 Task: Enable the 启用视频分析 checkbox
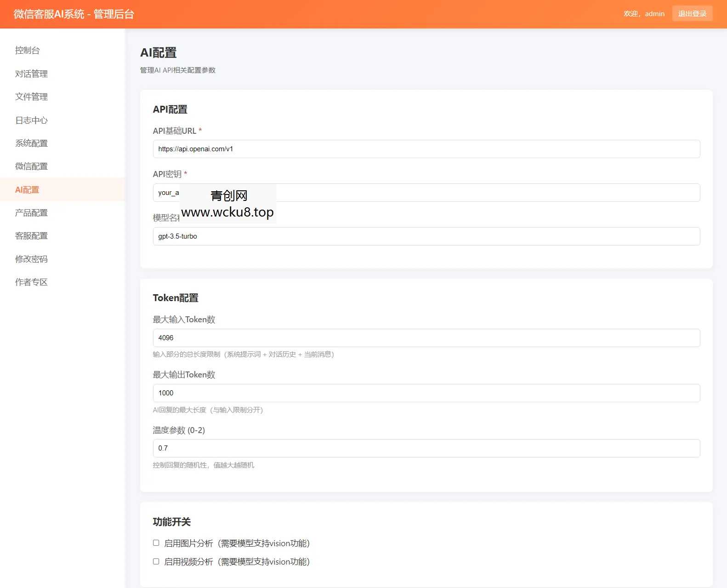(x=156, y=561)
